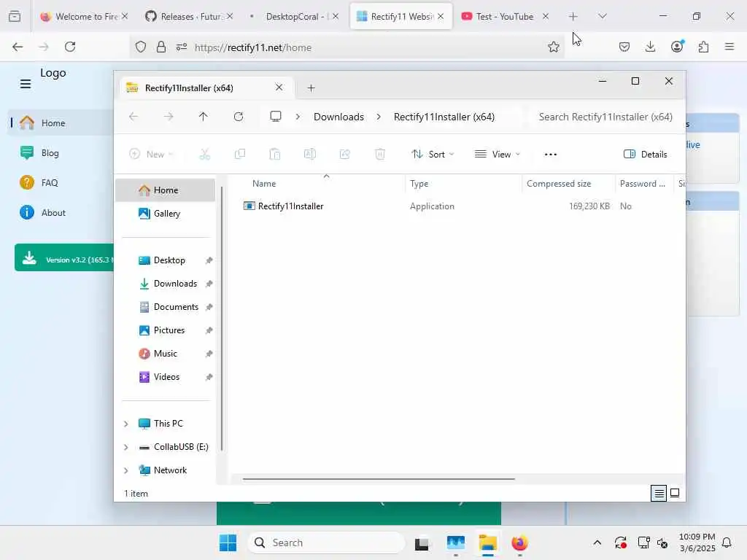Open the Sort dropdown menu
Screen dimensions: 747x560
[x=433, y=155]
